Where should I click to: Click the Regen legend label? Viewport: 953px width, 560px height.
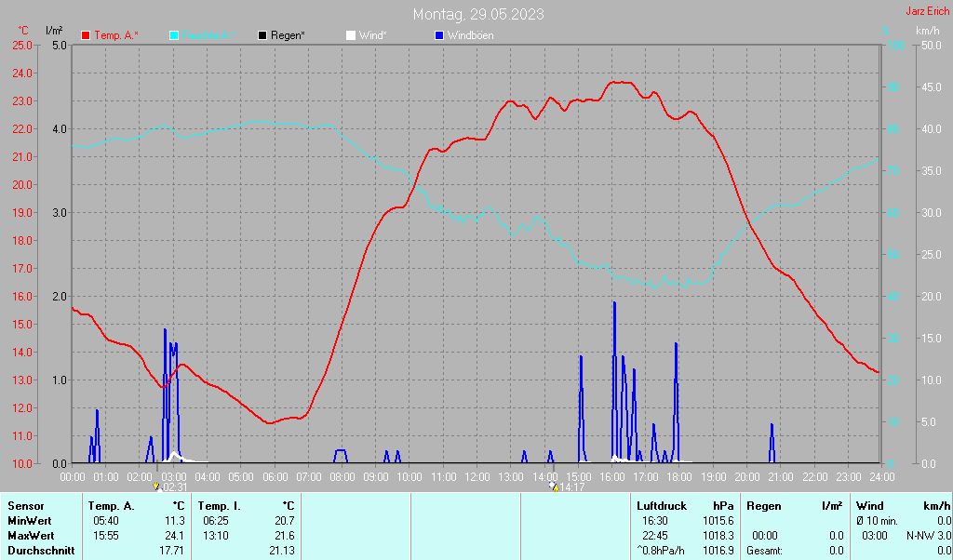[x=289, y=35]
